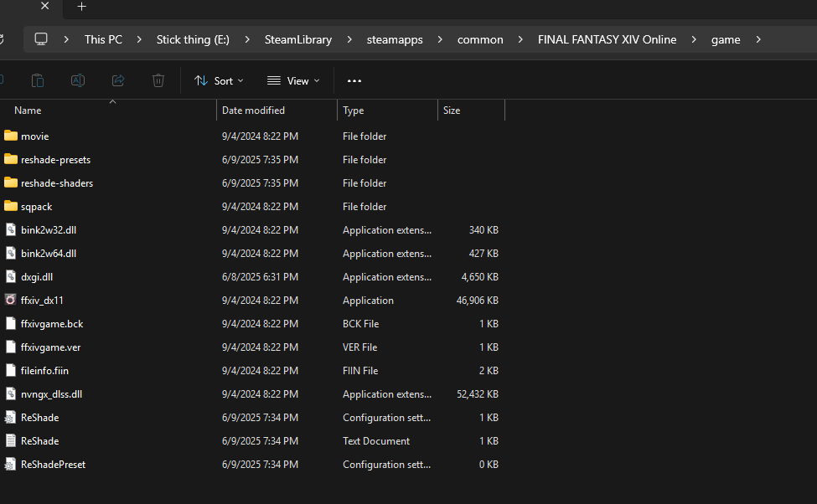
Task: Click the bink2w32.dll file icon
Action: pyautogui.click(x=10, y=229)
